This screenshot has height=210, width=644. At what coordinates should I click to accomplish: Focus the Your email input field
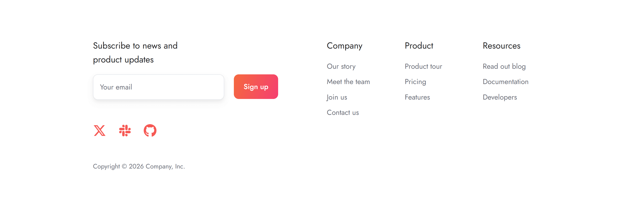click(159, 87)
